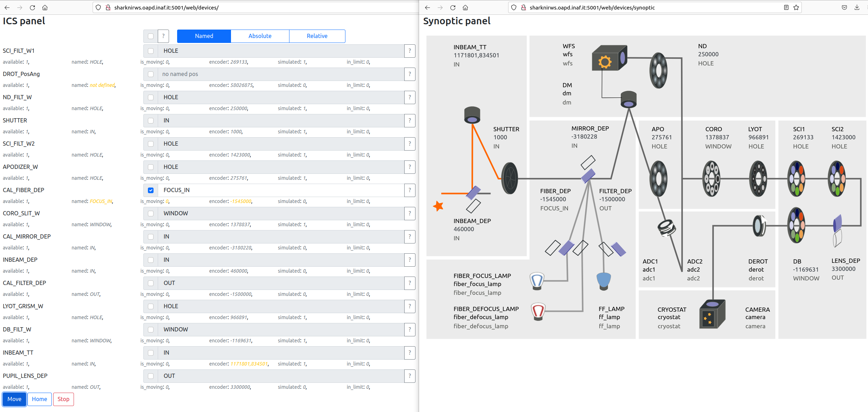The height and width of the screenshot is (412, 868).
Task: Expand the DROT_PosAng 'no named pos' dropdown
Action: (281, 74)
